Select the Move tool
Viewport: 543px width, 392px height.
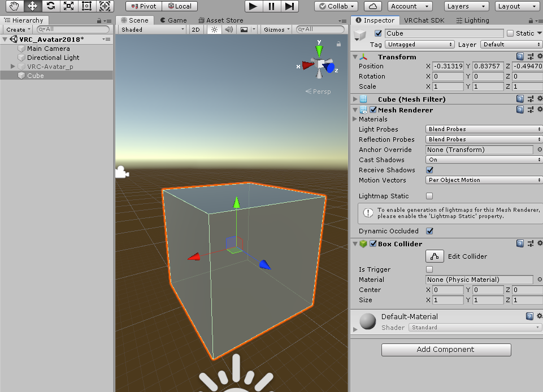click(34, 6)
